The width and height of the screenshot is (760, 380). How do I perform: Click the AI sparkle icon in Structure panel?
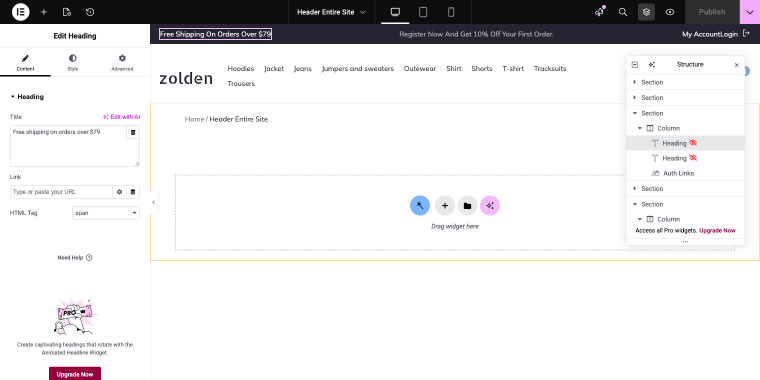click(651, 64)
